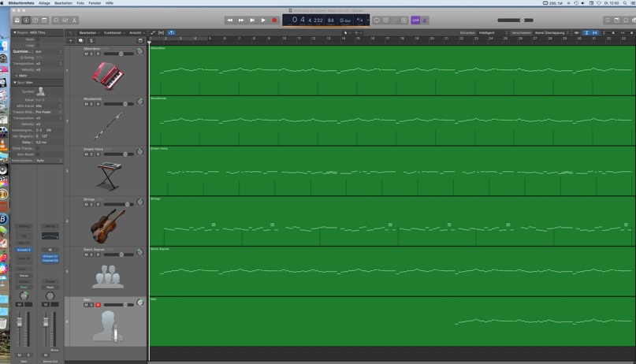Viewport: 636px width, 364px height.
Task: Collapse the Region MIDI Thru section
Action: click(x=15, y=32)
